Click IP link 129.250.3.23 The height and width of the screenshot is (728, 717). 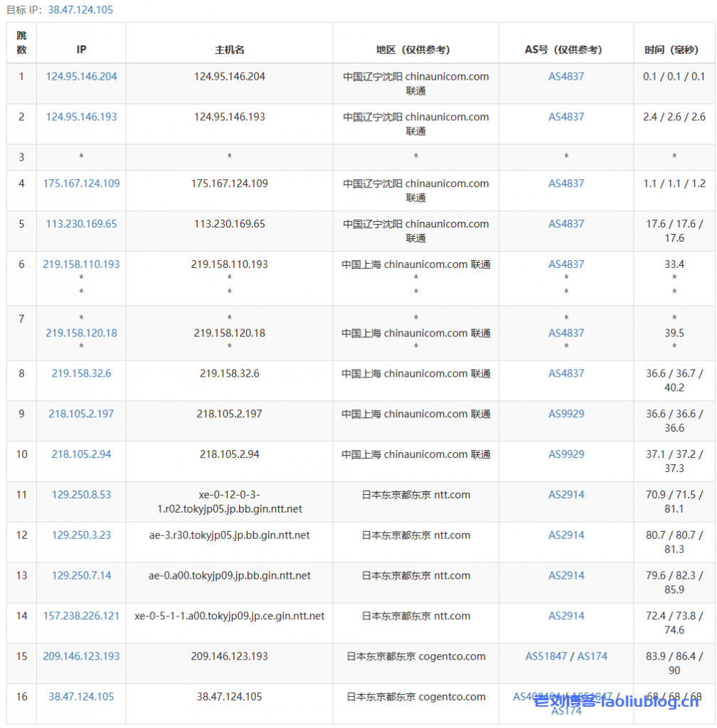coord(81,535)
